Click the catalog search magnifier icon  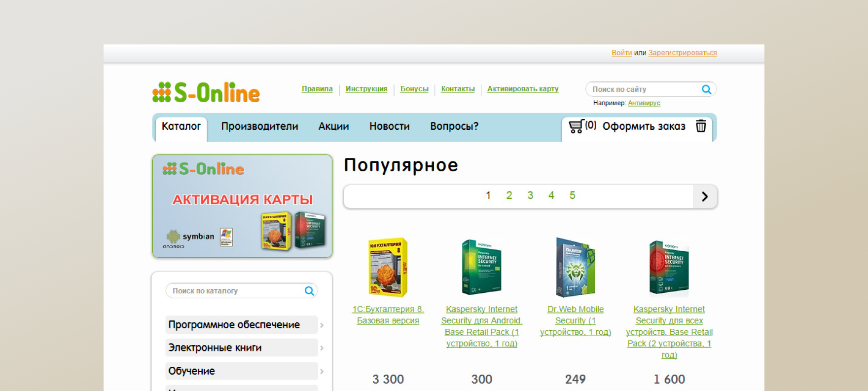coord(309,291)
